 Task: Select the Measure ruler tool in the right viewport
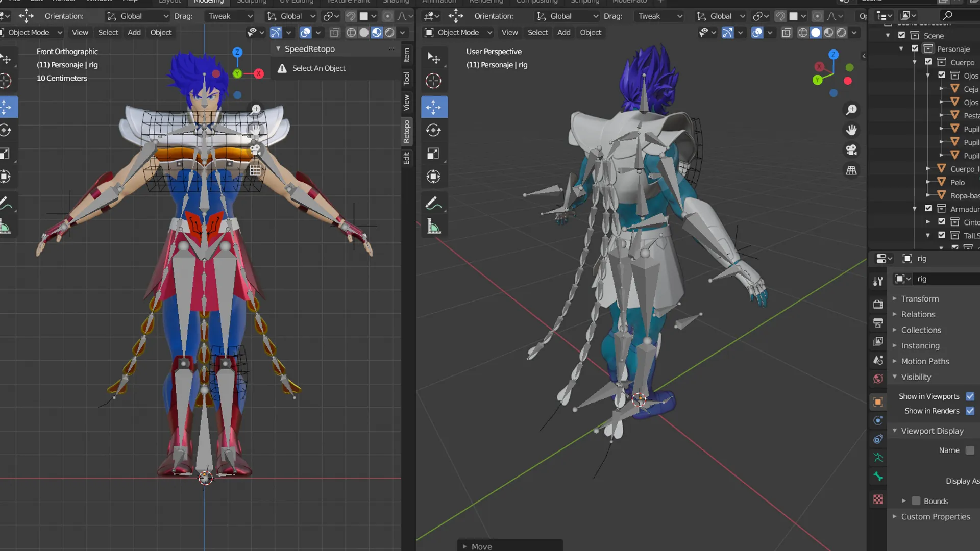click(x=433, y=227)
